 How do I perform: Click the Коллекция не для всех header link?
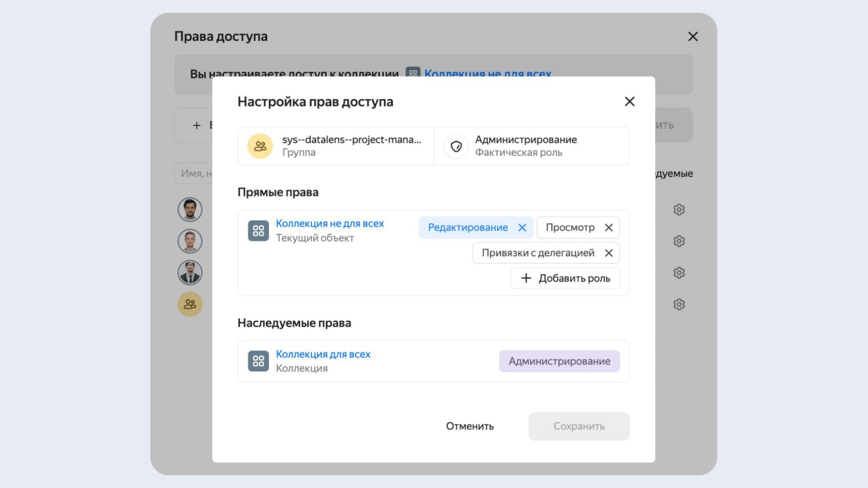tap(487, 73)
